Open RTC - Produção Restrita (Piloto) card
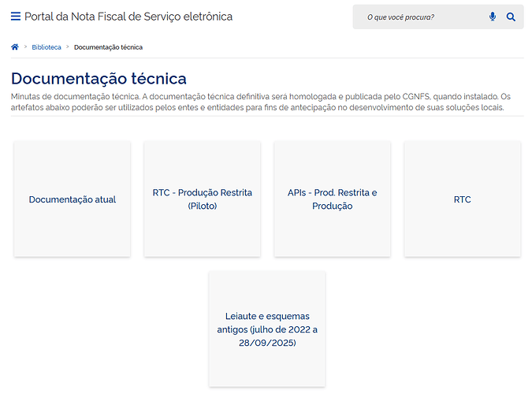The height and width of the screenshot is (394, 532). [x=203, y=199]
